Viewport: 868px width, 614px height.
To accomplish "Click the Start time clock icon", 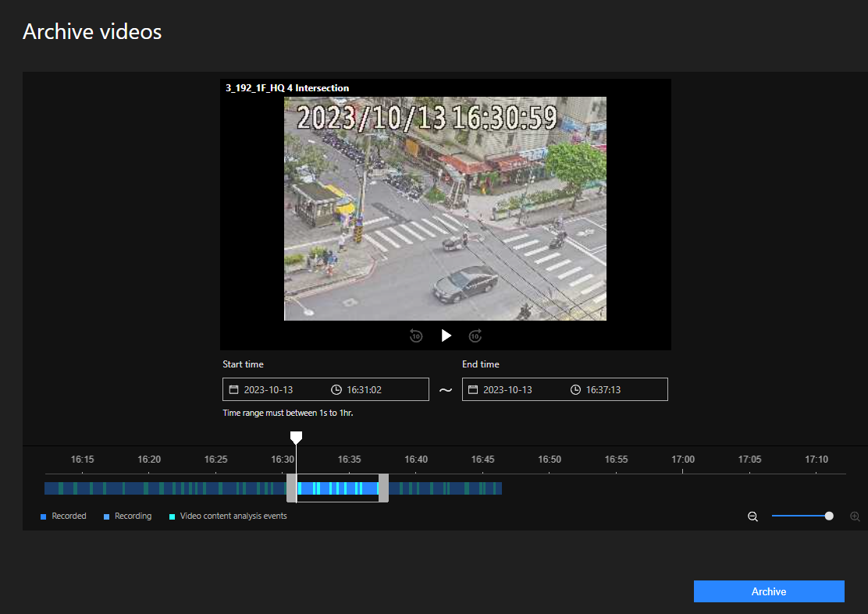I will pos(336,389).
